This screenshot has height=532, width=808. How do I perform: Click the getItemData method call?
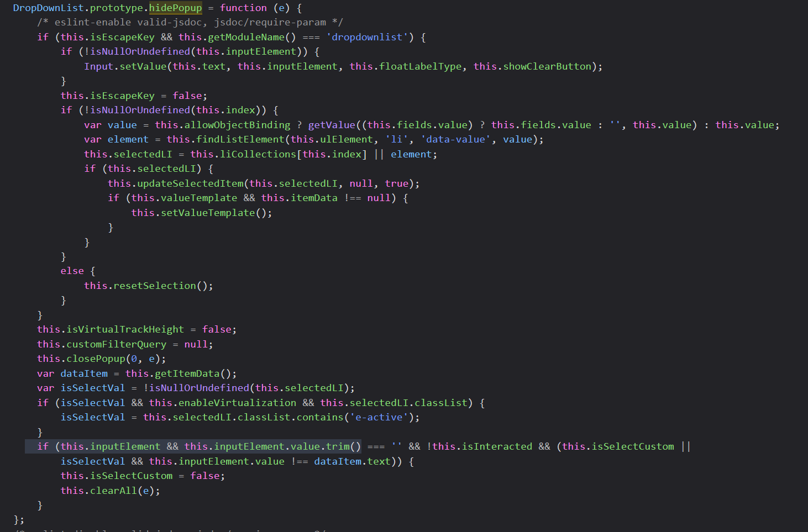pyautogui.click(x=187, y=373)
